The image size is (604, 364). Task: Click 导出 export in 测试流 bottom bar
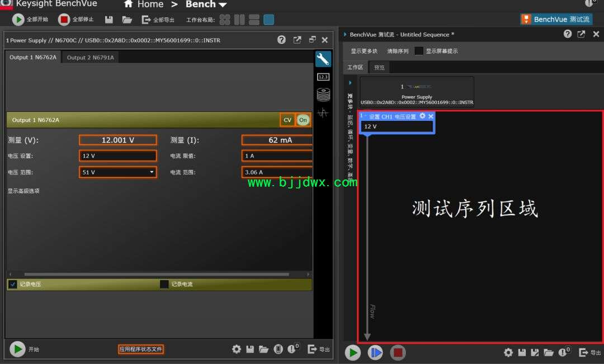tap(590, 352)
